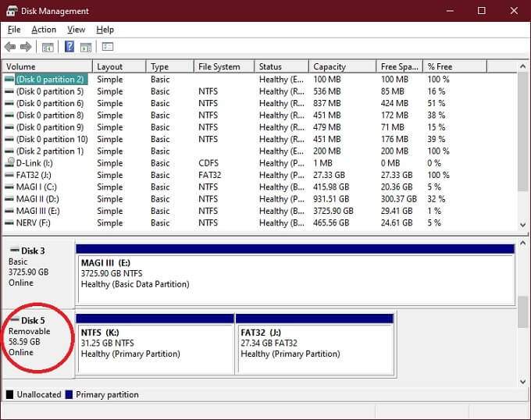
Task: Open the View menu
Action: (x=77, y=30)
